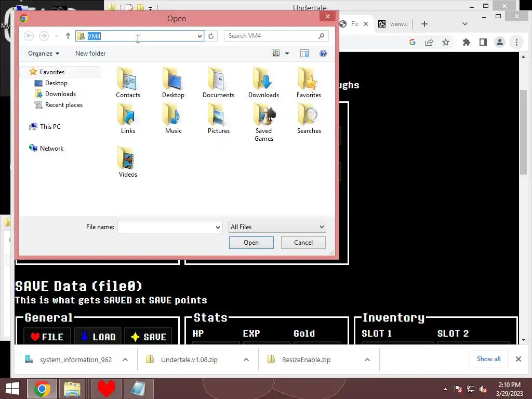Click the New folder button
Image resolution: width=532 pixels, height=399 pixels.
pos(90,54)
